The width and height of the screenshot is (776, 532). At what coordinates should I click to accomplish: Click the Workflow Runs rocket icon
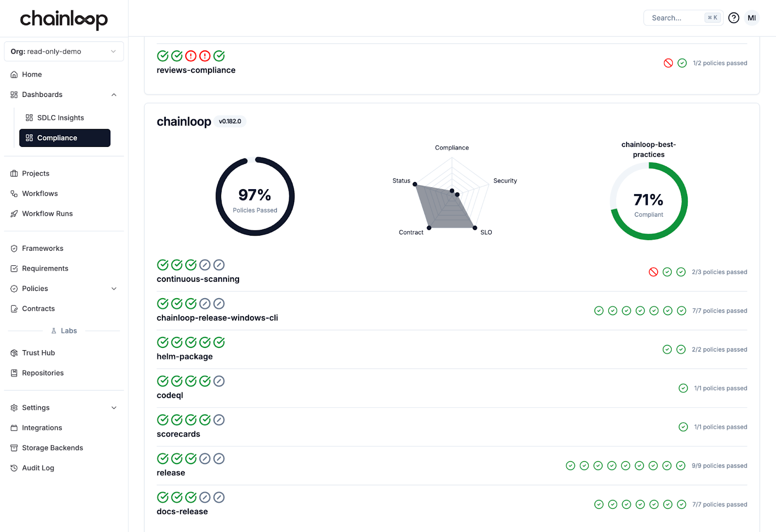point(14,214)
